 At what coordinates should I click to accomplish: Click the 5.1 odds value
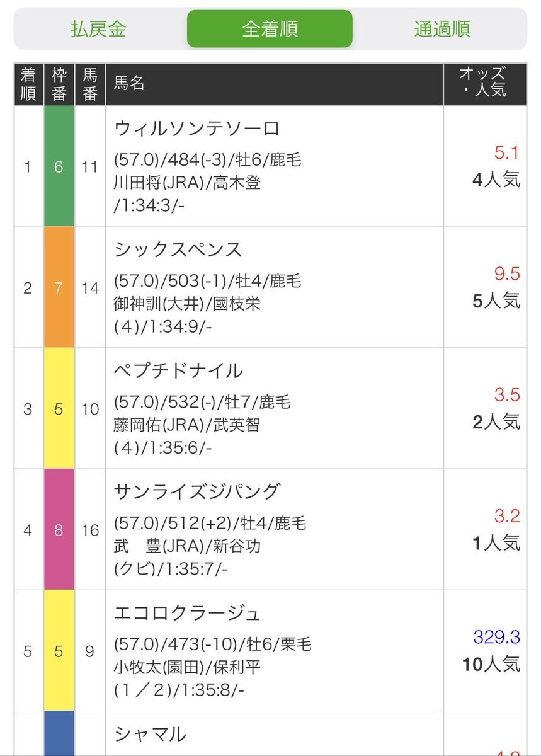[x=506, y=152]
